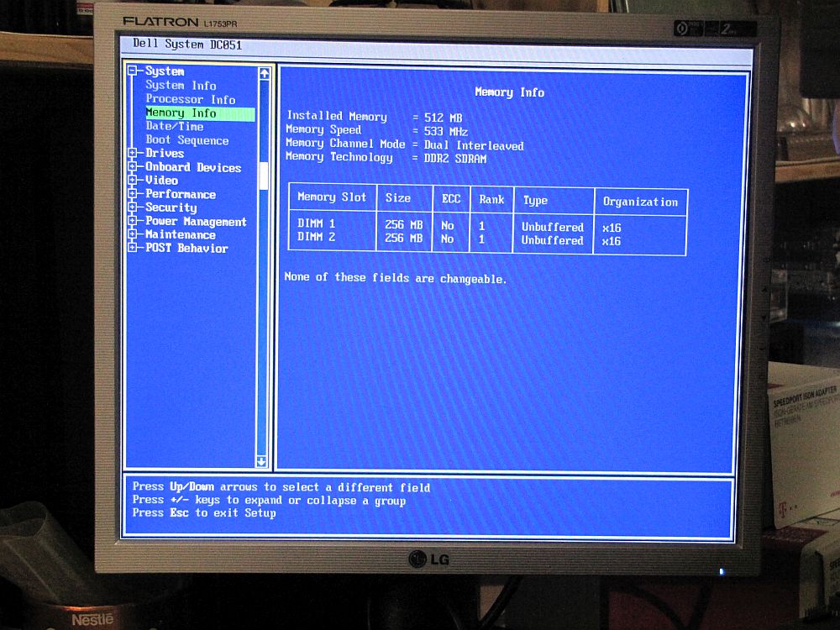
Task: Open the System Info page
Action: pos(181,86)
